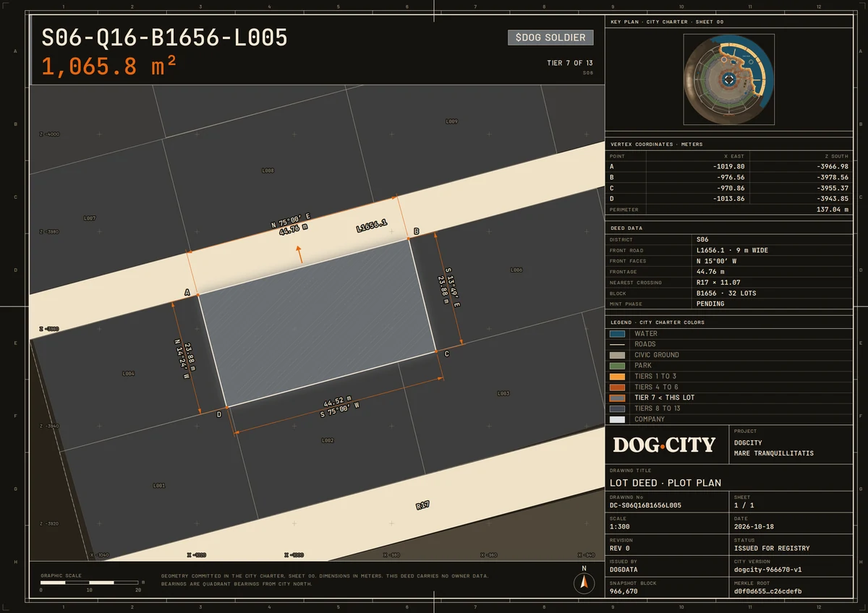This screenshot has width=868, height=613.
Task: Click the 'TIER 7 OF 13' label
Action: [570, 63]
